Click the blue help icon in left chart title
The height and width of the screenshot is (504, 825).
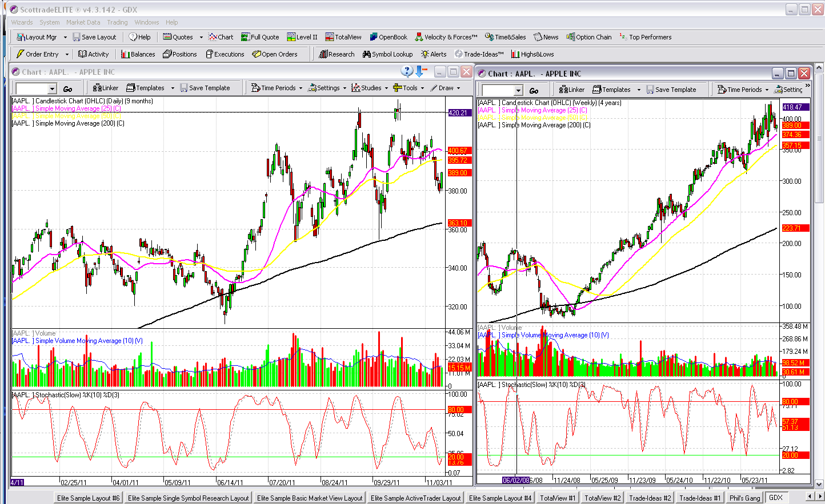[x=407, y=71]
